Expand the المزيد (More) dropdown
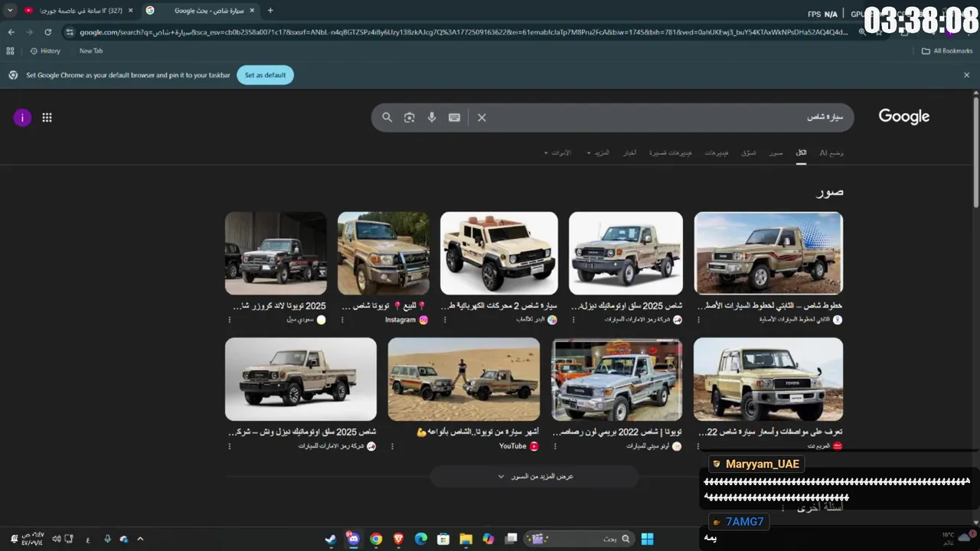Screen dimensions: 980x551 (x=598, y=153)
